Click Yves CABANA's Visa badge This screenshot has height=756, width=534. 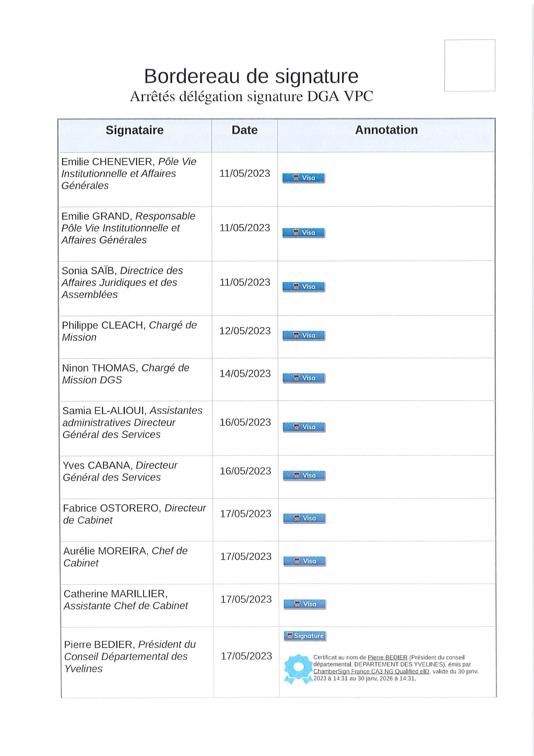click(304, 475)
